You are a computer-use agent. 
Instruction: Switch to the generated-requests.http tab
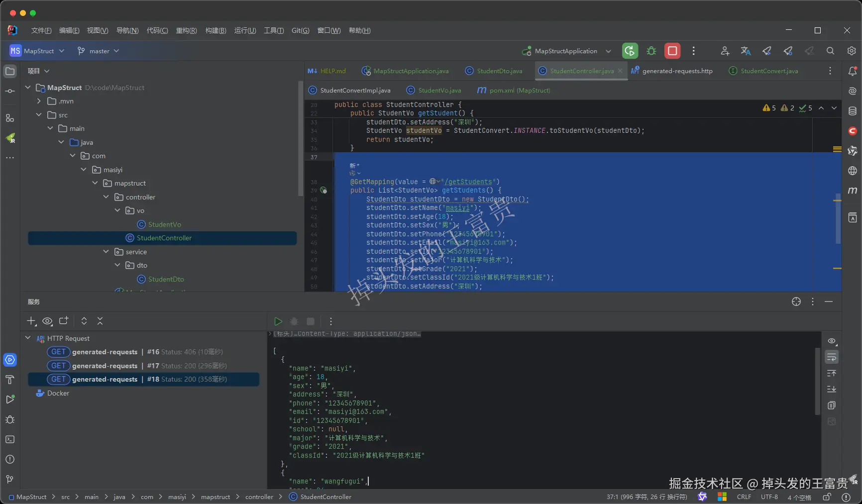pos(672,71)
